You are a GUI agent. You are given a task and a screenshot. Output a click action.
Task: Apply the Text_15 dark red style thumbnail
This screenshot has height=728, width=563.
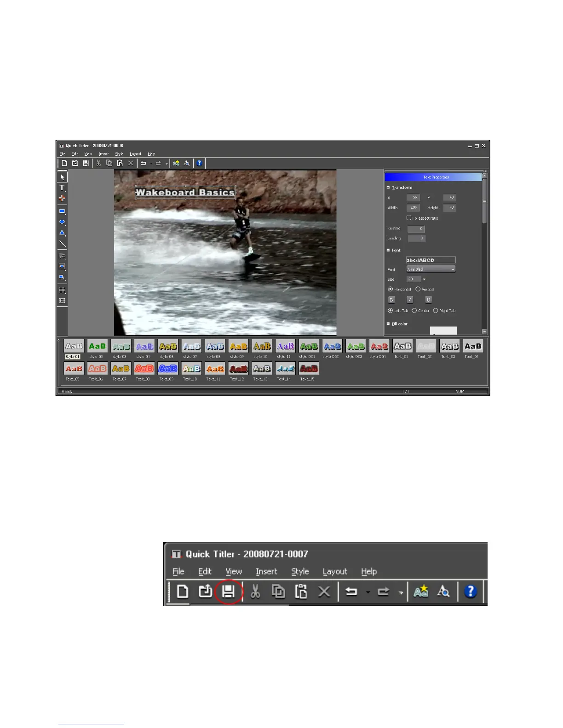[309, 369]
